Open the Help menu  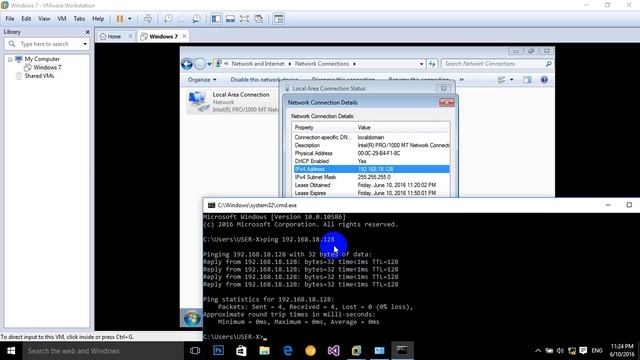(98, 19)
